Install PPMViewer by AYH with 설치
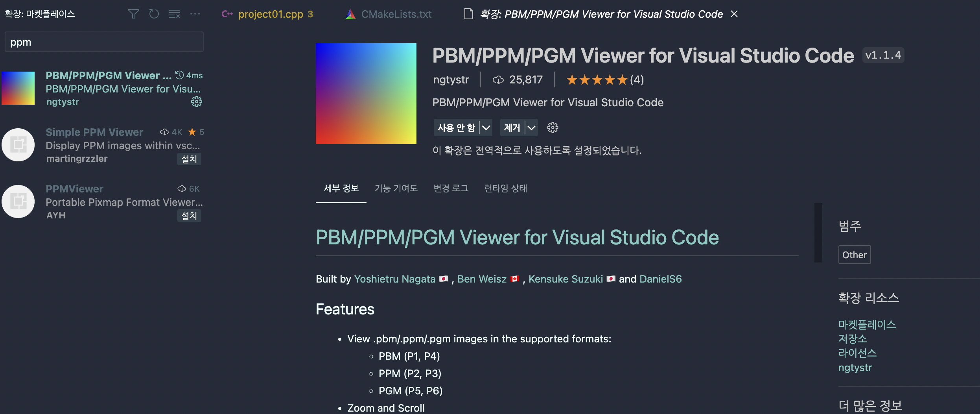Viewport: 980px width, 414px height. point(189,216)
